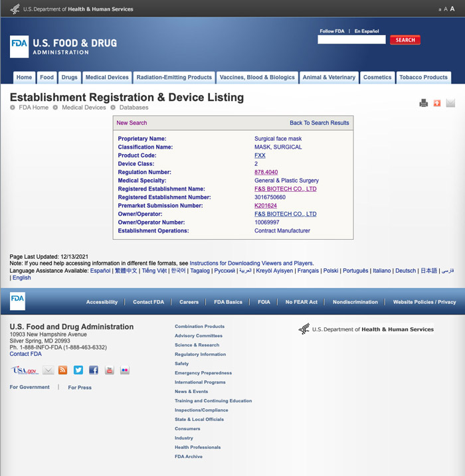Open FDA Twitter icon in footer
The width and height of the screenshot is (465, 476).
[x=78, y=370]
